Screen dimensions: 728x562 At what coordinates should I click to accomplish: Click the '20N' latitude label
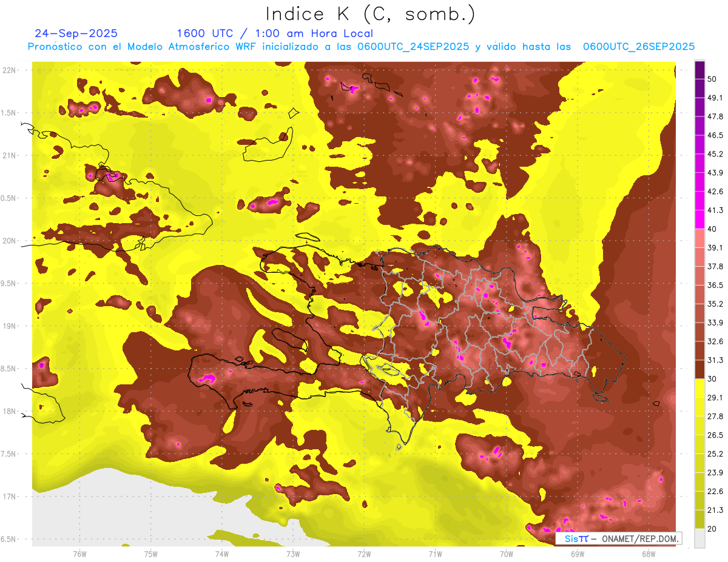9,241
